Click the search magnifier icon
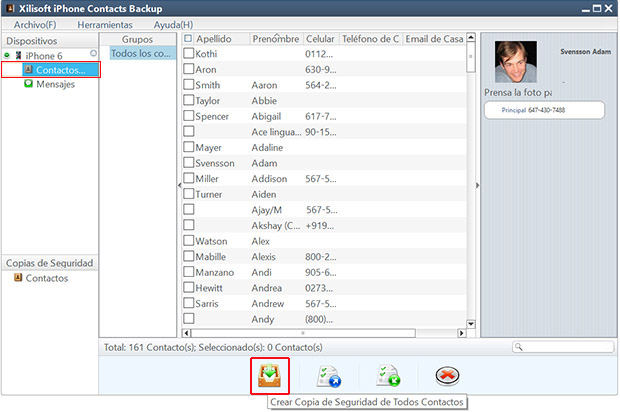 coord(519,347)
